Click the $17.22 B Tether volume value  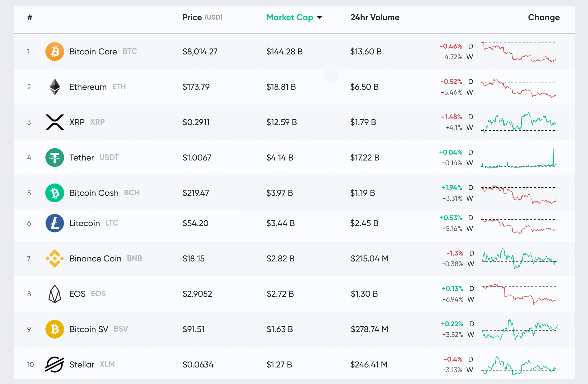pyautogui.click(x=365, y=157)
